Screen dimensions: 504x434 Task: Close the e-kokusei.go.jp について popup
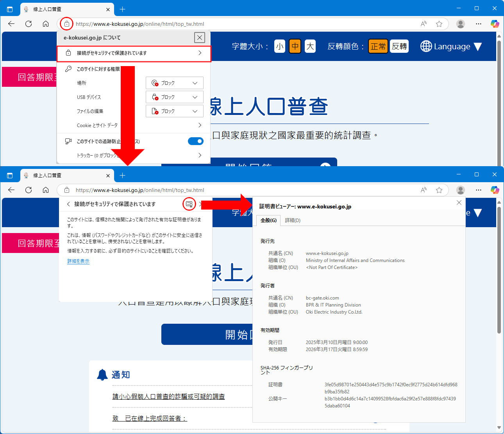pyautogui.click(x=199, y=38)
